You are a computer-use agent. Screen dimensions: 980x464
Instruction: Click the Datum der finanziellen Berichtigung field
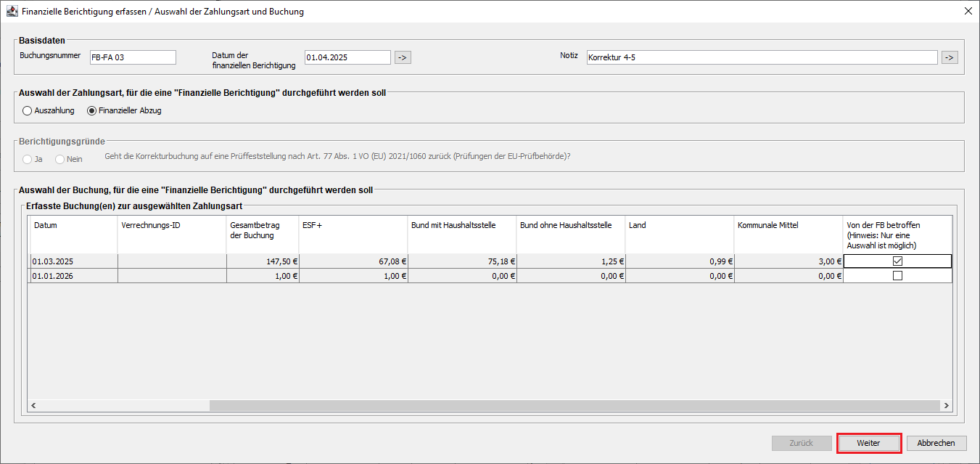click(347, 57)
